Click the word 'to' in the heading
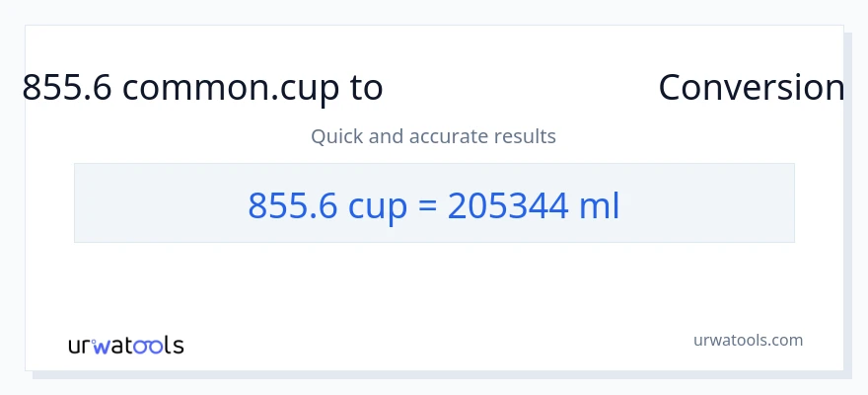Image resolution: width=868 pixels, height=395 pixels. (366, 88)
